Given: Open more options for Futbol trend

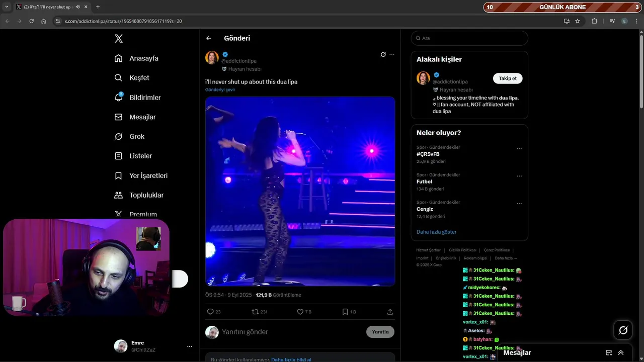Looking at the screenshot, I should coord(519,176).
